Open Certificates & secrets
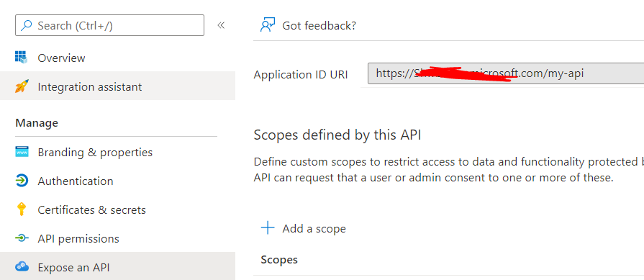 click(x=91, y=209)
